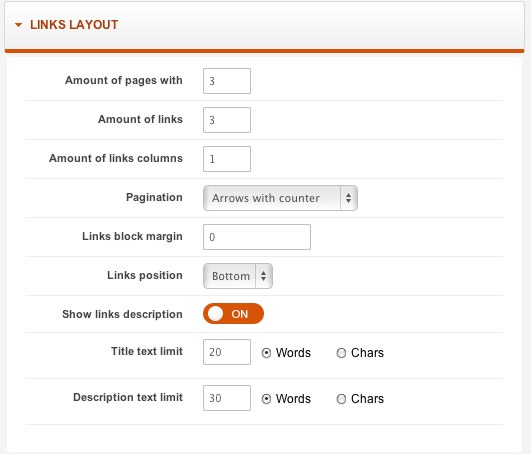Screen dimensions: 531x454
Task: Click the Pagination dropdown arrows icon
Action: (348, 198)
